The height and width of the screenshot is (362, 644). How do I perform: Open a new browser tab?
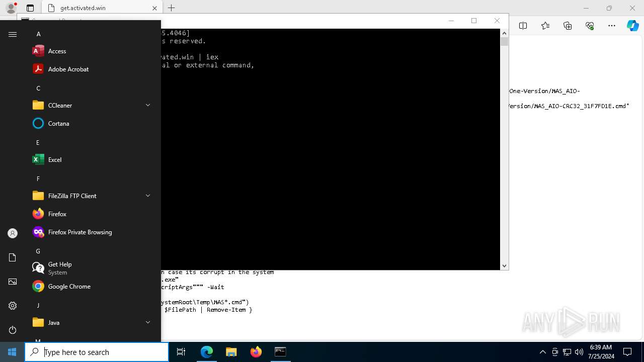coord(171,8)
